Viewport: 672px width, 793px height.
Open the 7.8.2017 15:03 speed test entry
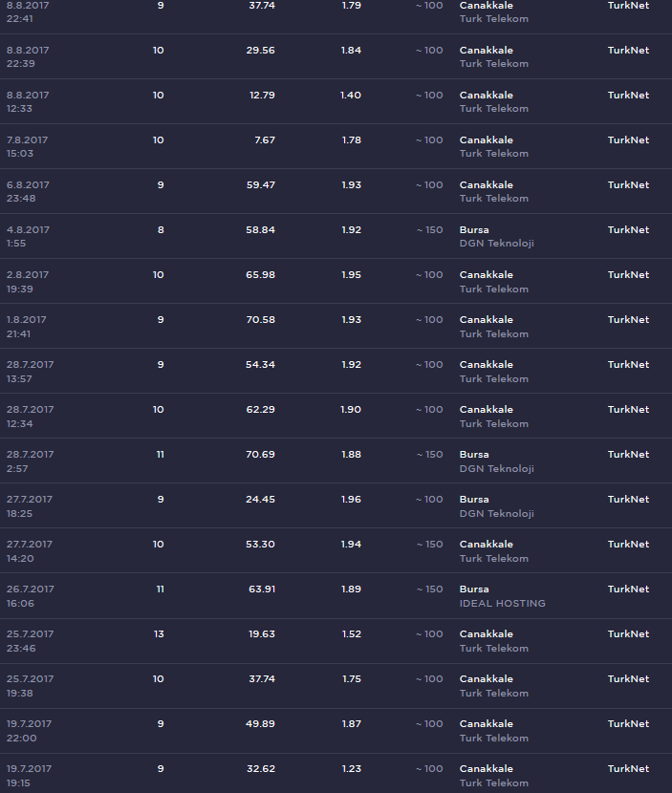(336, 147)
